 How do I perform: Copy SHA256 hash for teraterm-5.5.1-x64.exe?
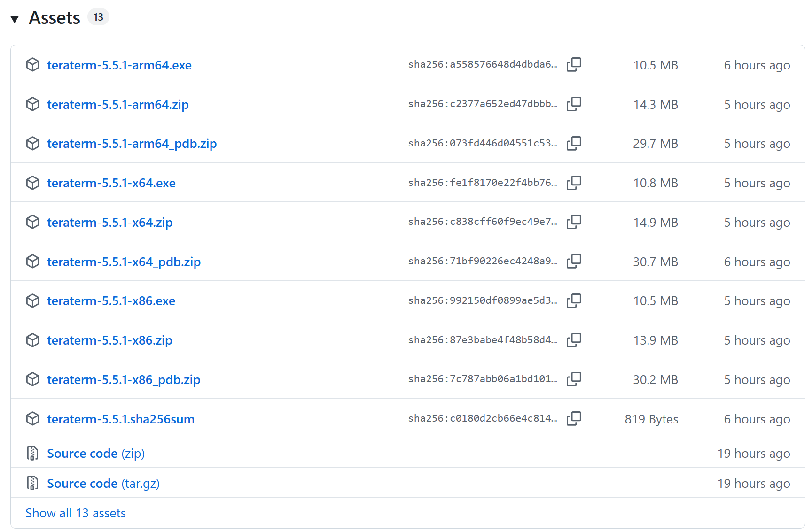(x=574, y=183)
